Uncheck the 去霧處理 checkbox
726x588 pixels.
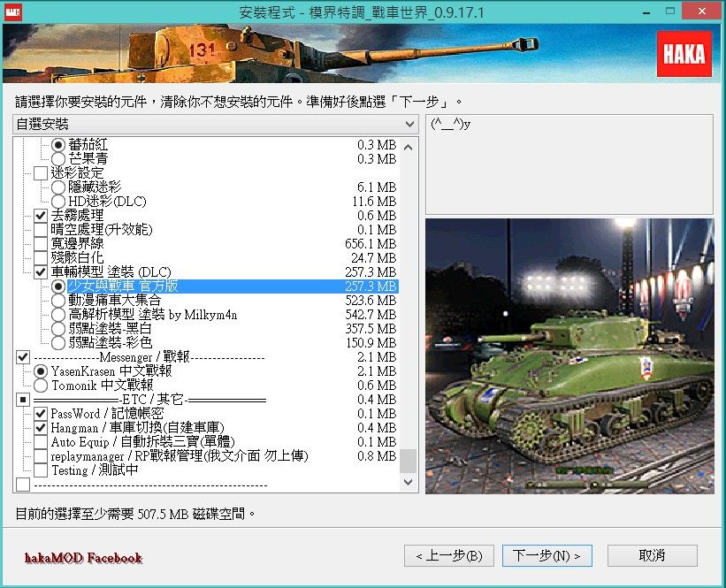pos(41,215)
